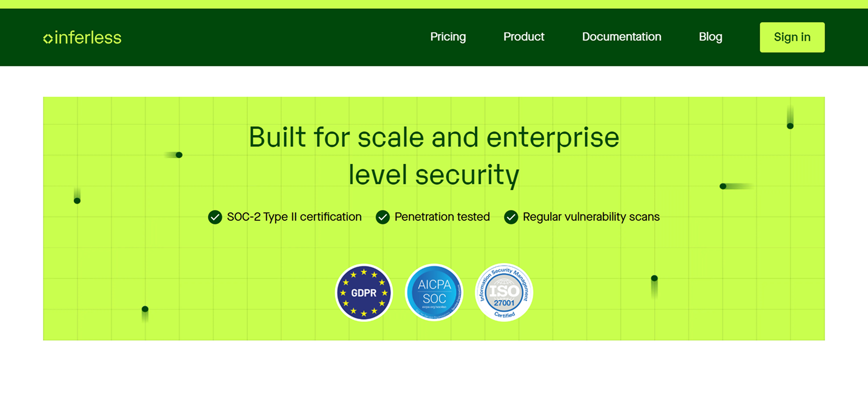Visit the Blog
The height and width of the screenshot is (393, 868).
711,37
